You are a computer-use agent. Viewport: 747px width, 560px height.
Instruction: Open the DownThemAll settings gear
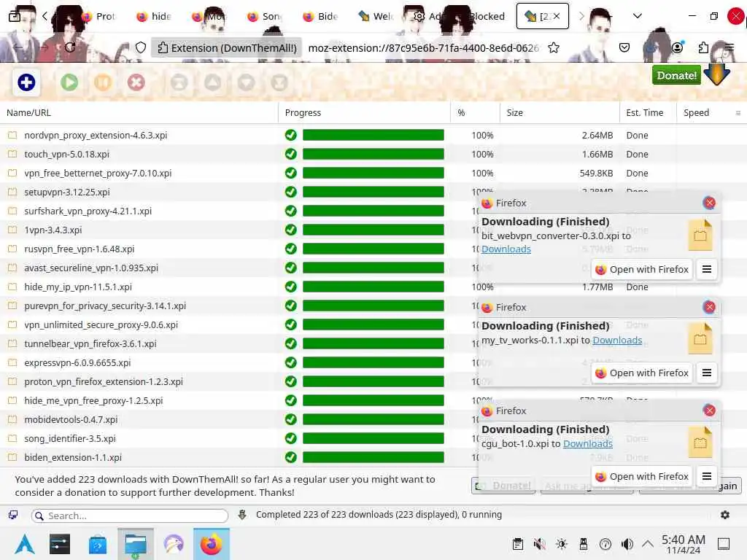pos(724,515)
